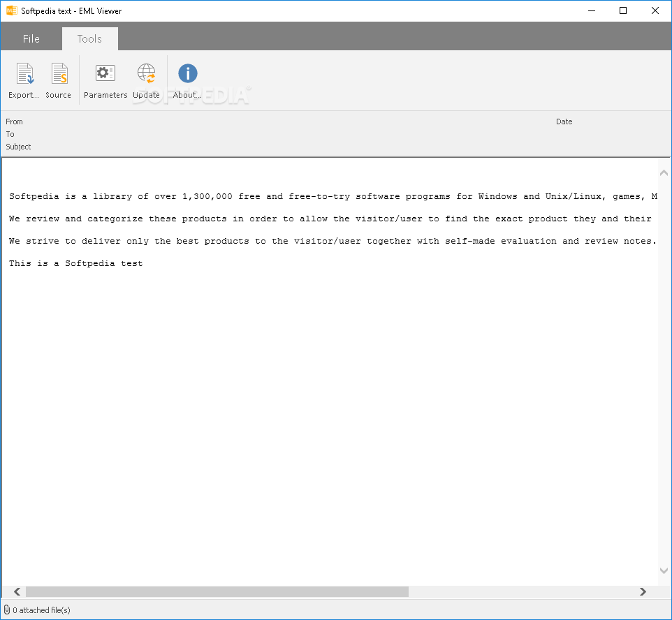The width and height of the screenshot is (672, 620).
Task: Switch to the File tab
Action: pyautogui.click(x=31, y=38)
